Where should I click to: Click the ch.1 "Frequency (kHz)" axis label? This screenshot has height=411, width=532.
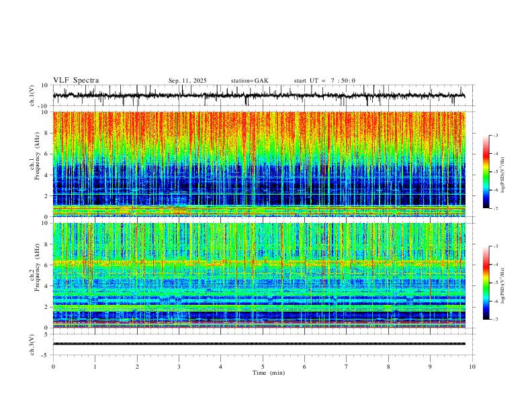tap(37, 156)
